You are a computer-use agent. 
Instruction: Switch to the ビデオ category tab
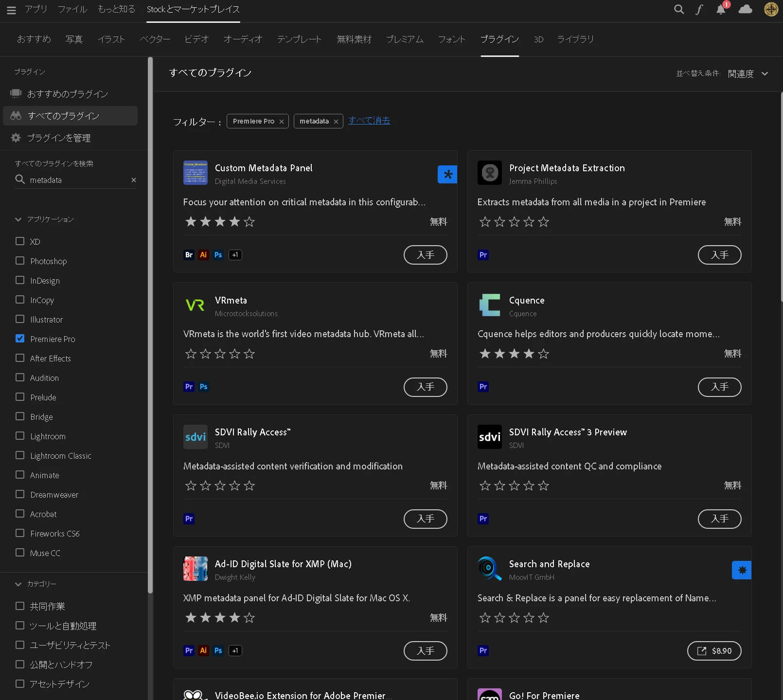tap(196, 39)
